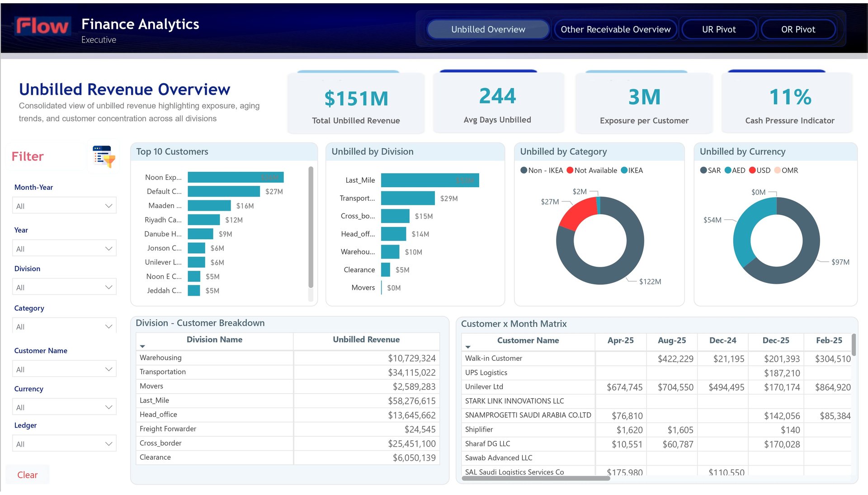Click the Non - IKEA legend marker

coord(524,170)
